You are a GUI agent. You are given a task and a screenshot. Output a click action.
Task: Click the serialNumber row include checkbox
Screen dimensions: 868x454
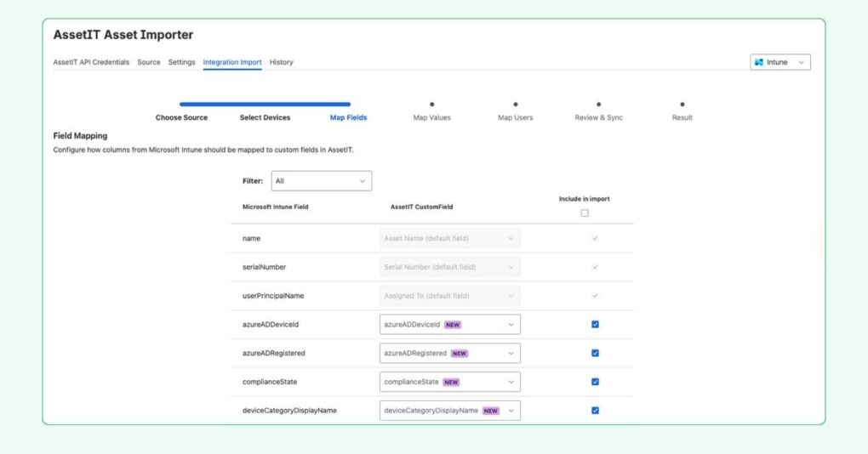(x=595, y=267)
